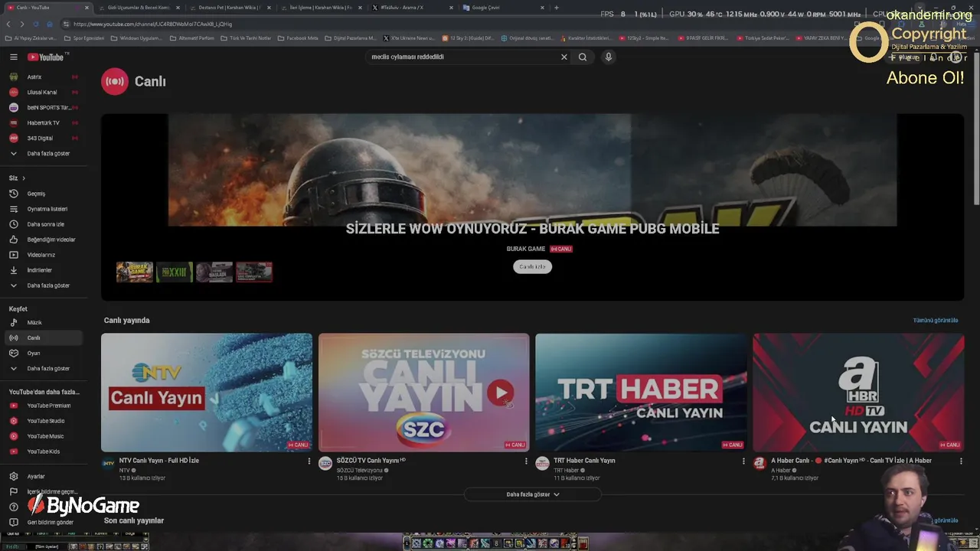
Task: Open the hamburger guide menu
Action: tap(14, 57)
